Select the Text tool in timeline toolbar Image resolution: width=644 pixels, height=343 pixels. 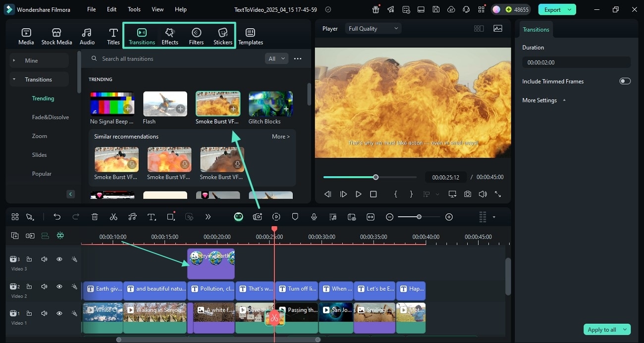tap(152, 217)
